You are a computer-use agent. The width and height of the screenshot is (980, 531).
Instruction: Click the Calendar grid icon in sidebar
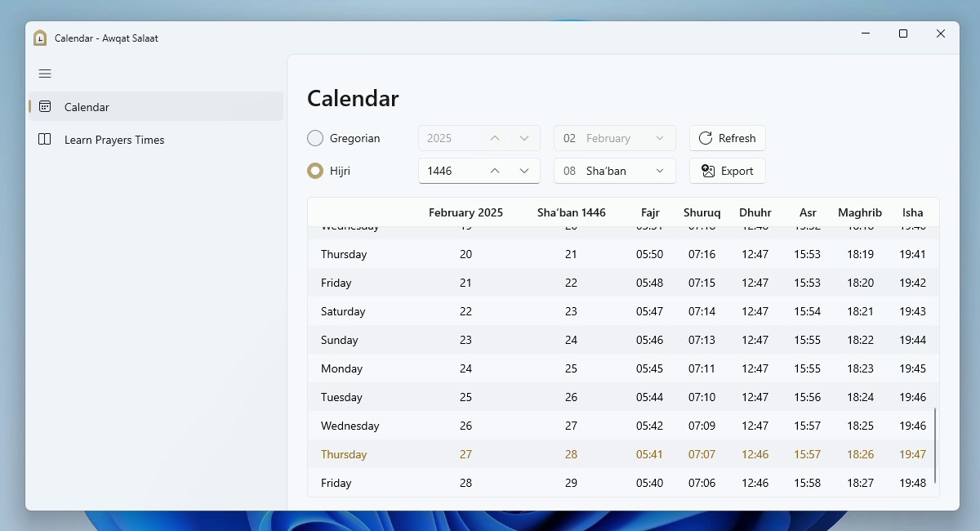(45, 106)
